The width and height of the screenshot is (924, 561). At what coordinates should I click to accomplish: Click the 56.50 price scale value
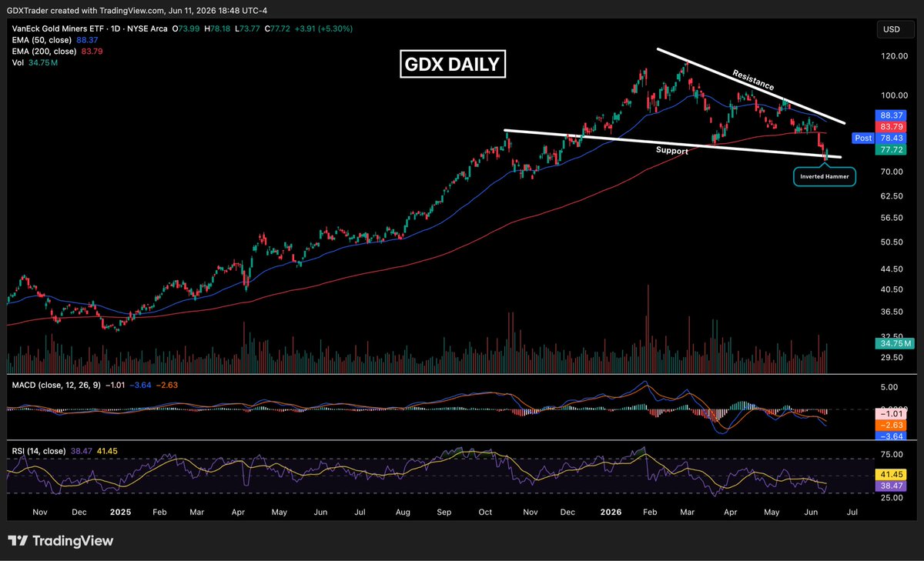click(x=892, y=219)
